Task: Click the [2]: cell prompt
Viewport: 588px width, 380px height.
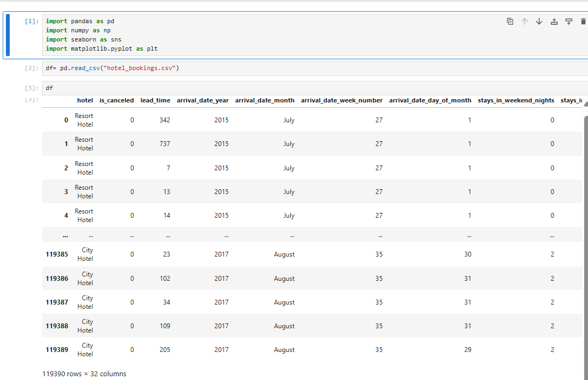Action: point(32,68)
